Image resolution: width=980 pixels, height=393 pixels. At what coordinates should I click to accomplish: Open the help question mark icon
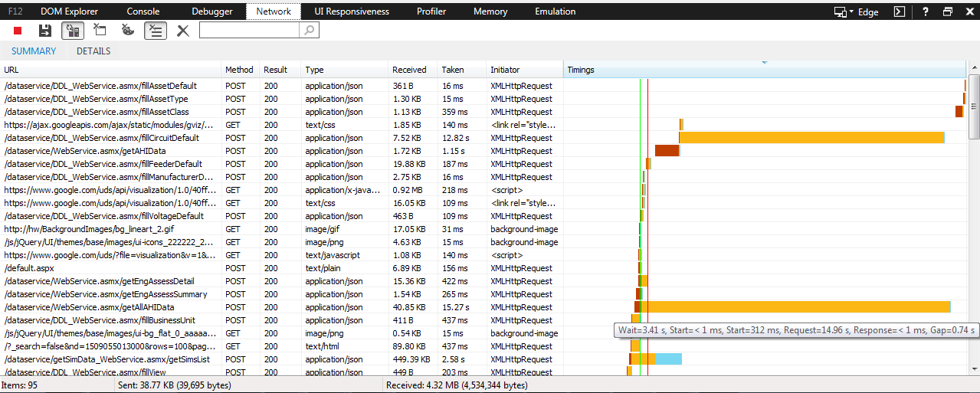(x=926, y=11)
